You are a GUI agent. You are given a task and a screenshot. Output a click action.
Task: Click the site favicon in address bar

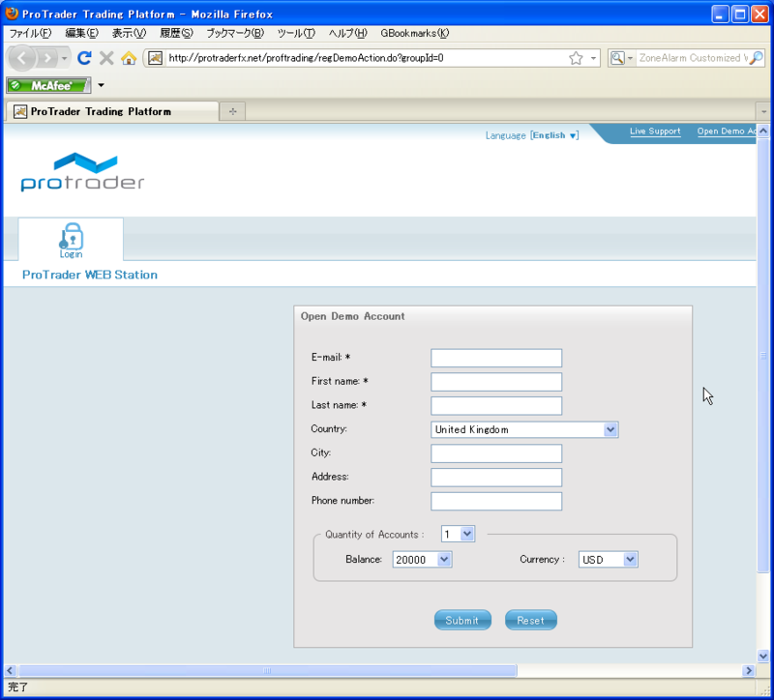(x=155, y=58)
